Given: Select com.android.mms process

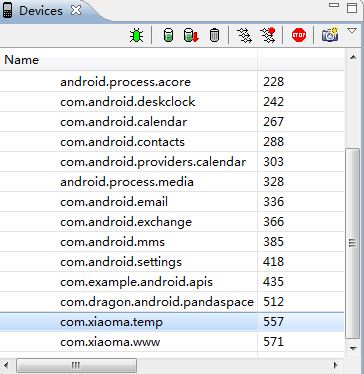Looking at the screenshot, I should pyautogui.click(x=112, y=242).
